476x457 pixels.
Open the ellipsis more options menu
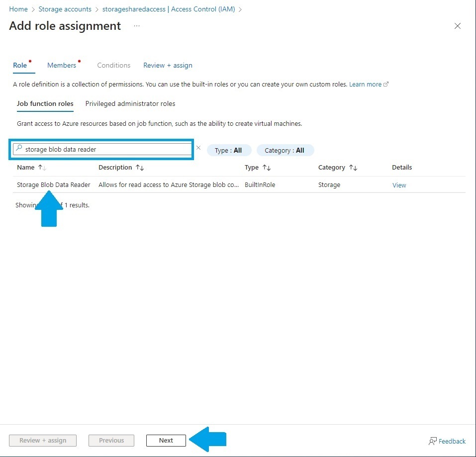pos(137,26)
